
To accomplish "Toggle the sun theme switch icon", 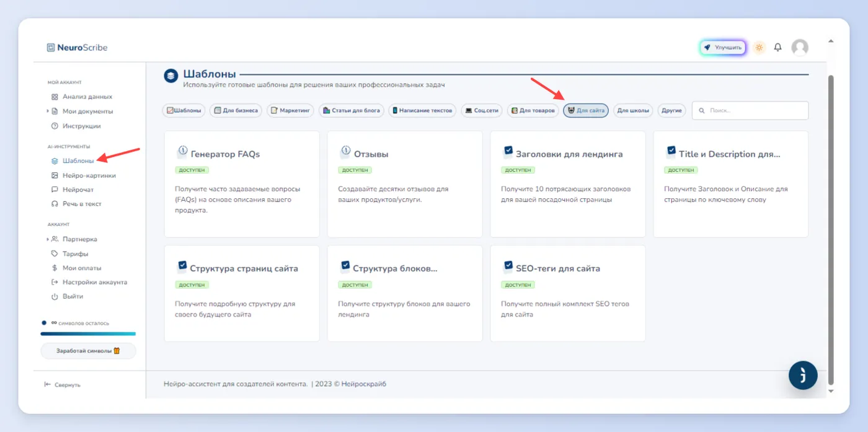I will pyautogui.click(x=759, y=47).
